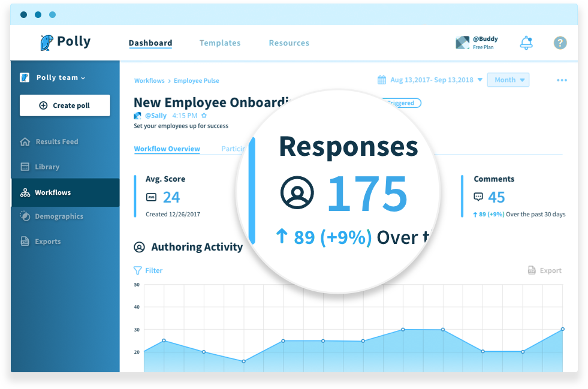
Task: Open Results Feed in sidebar
Action: 56,142
